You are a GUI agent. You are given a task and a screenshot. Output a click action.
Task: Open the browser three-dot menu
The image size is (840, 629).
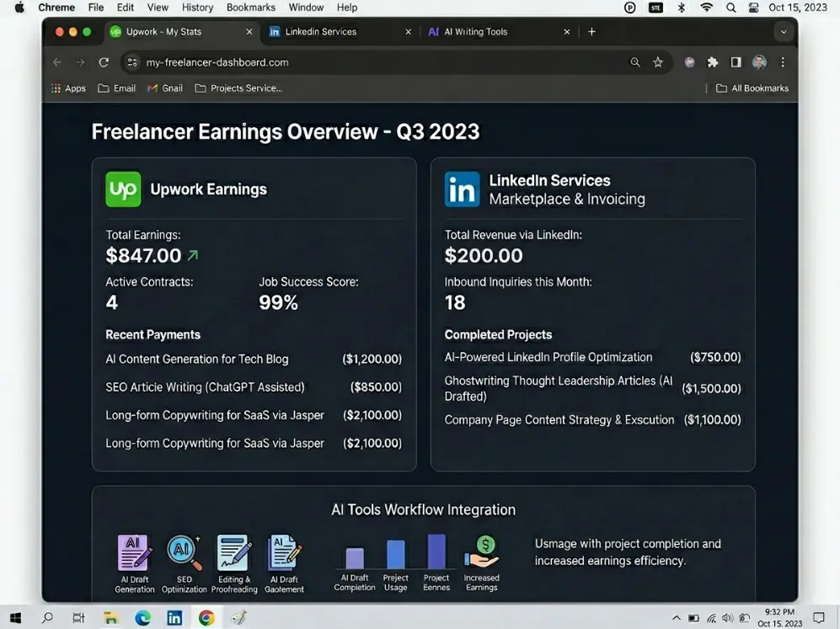(x=783, y=62)
